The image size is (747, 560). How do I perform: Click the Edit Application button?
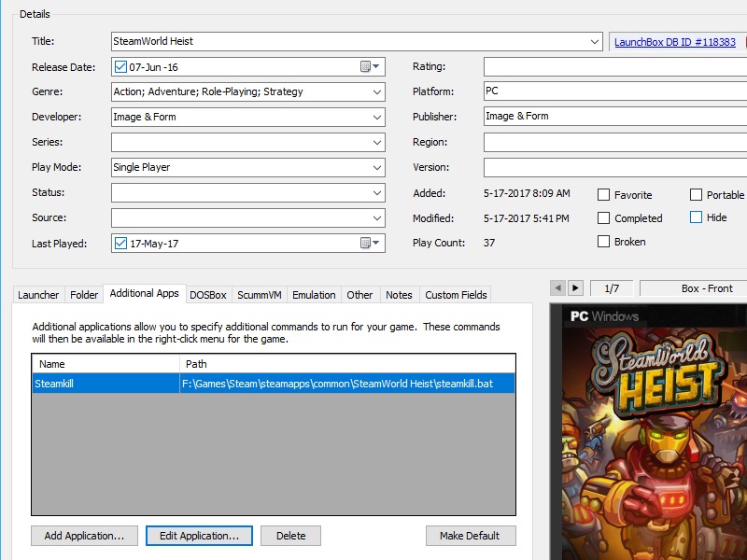click(x=199, y=536)
